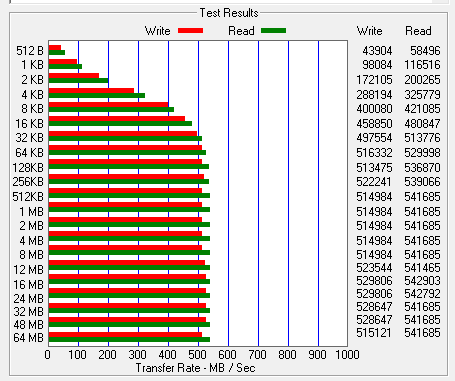Screen dimensions: 455x381
Task: Click the '0' label on horizontal axis
Action: 48,355
